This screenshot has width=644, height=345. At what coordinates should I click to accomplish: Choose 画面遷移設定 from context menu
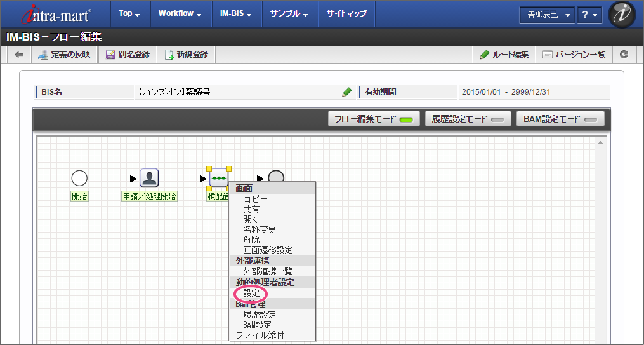268,250
